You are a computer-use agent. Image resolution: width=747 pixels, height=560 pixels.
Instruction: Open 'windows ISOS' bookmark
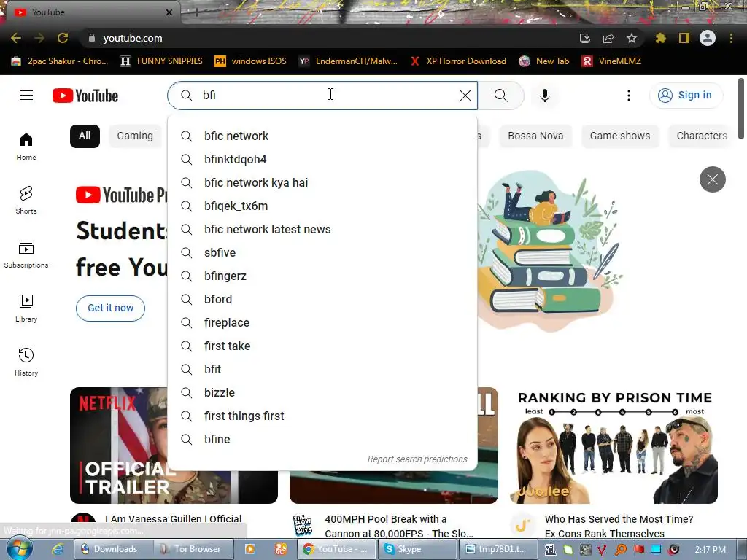click(251, 61)
